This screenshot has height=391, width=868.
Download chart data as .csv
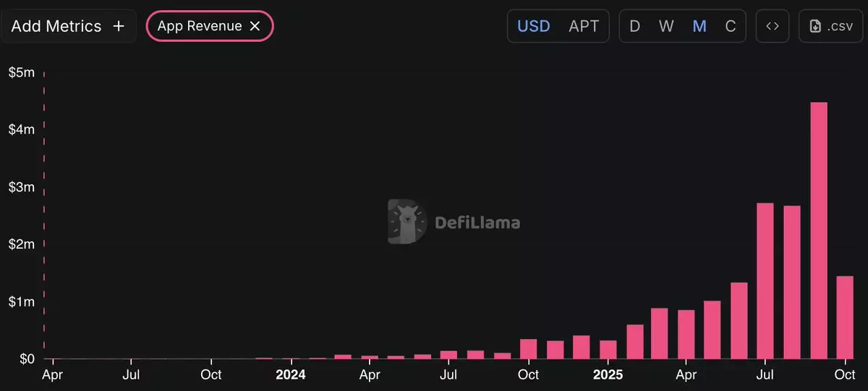click(830, 27)
